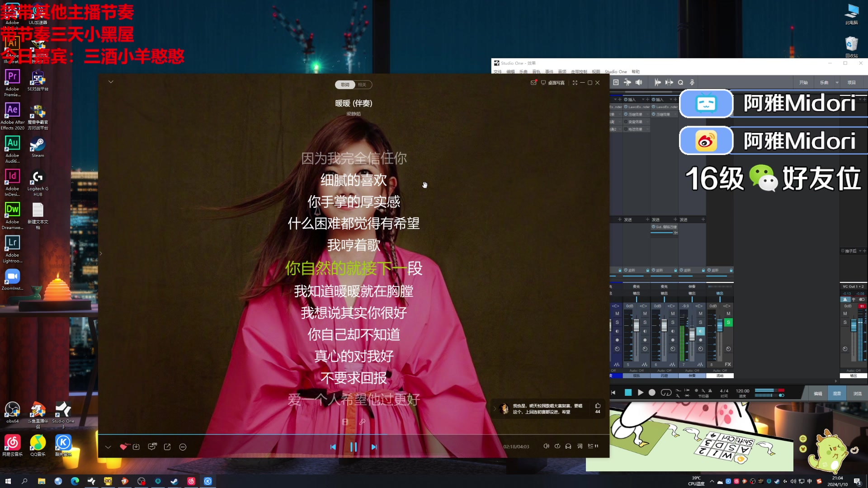Image resolution: width=868 pixels, height=488 pixels.
Task: Click the Q quantize icon in Studio One toolbar
Action: point(680,82)
